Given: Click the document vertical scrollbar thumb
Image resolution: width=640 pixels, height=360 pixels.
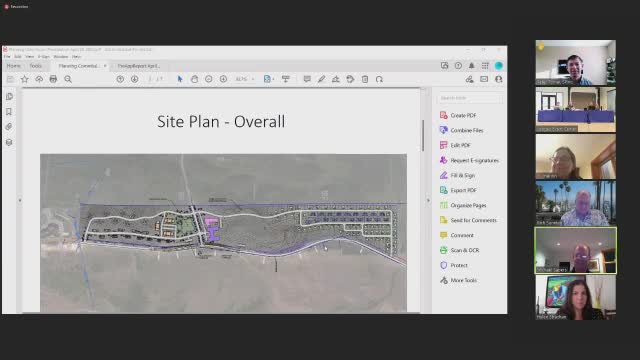Looking at the screenshot, I should 423,136.
